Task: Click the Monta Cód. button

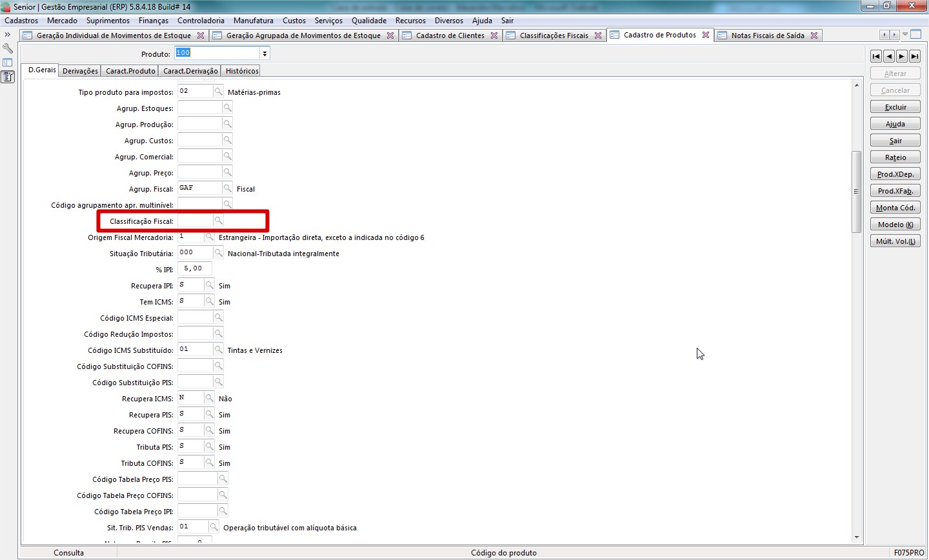Action: [895, 208]
